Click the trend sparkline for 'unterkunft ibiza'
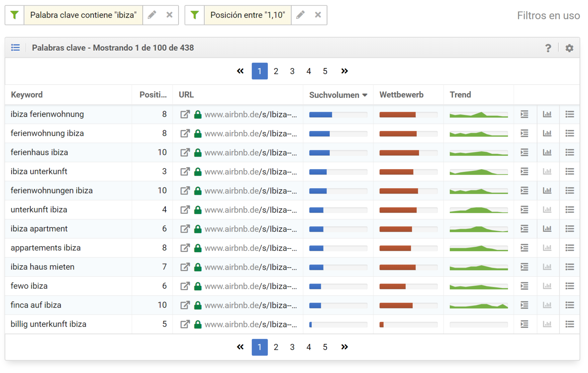 (479, 210)
